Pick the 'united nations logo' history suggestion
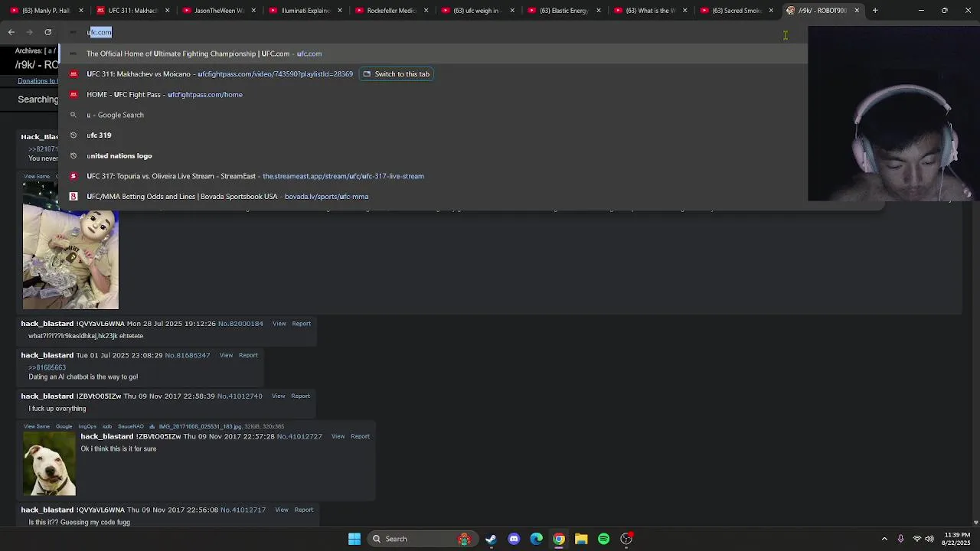 click(433, 155)
